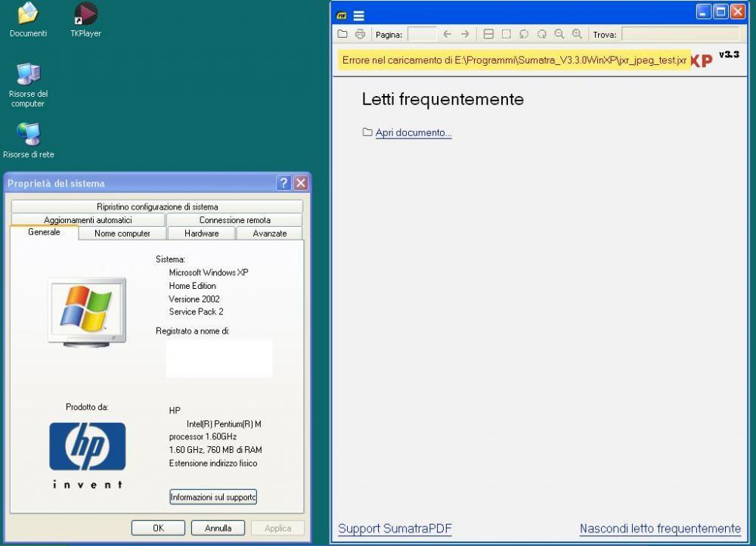Click the open file folder icon in toolbar
The width and height of the screenshot is (756, 546).
click(x=342, y=34)
